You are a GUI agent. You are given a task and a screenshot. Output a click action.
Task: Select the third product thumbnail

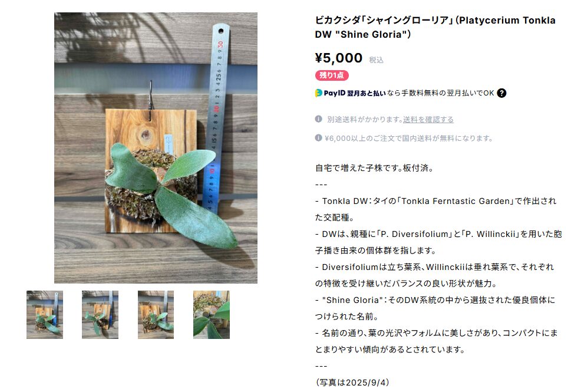coord(156,315)
